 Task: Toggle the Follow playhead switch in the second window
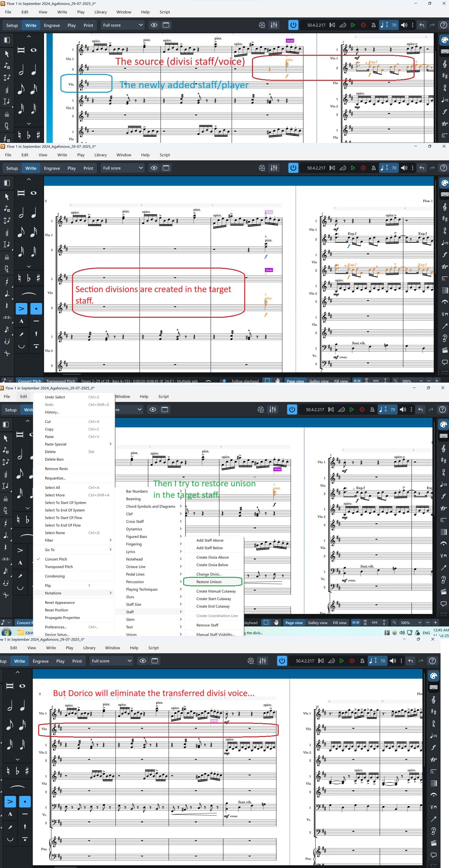tap(224, 381)
